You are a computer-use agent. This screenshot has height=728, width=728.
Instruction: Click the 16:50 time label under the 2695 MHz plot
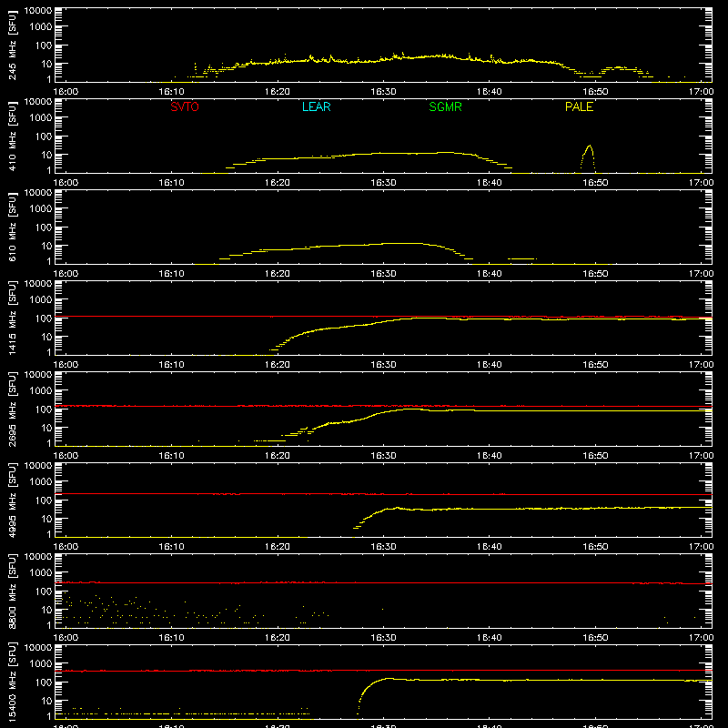(x=595, y=456)
